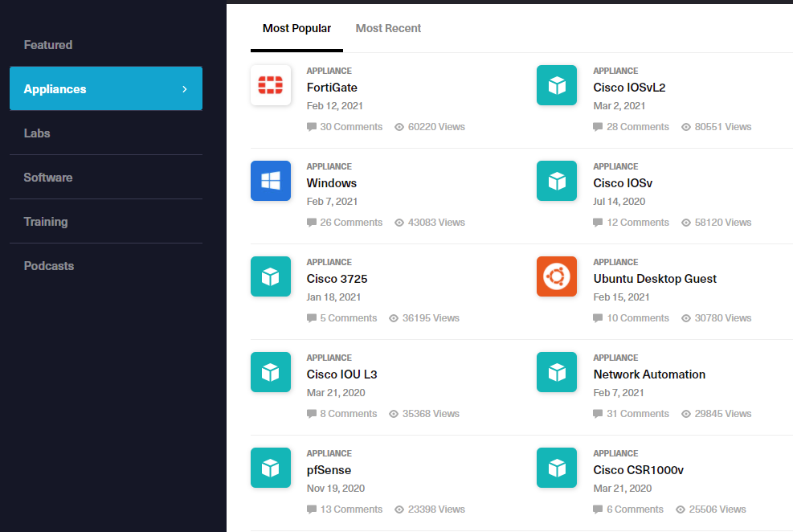
Task: Click the Jan 18, 2021 date
Action: [x=333, y=297]
